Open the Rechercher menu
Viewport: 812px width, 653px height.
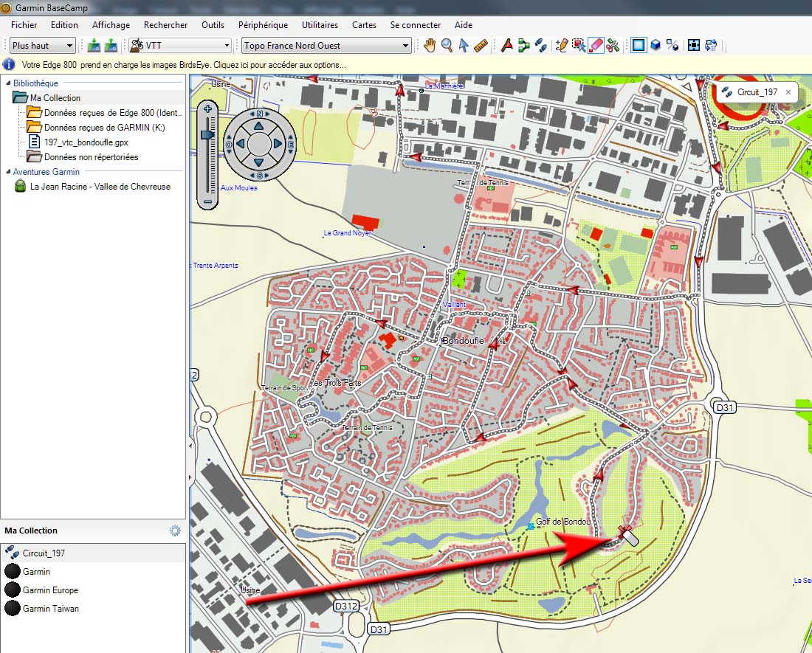pos(165,25)
